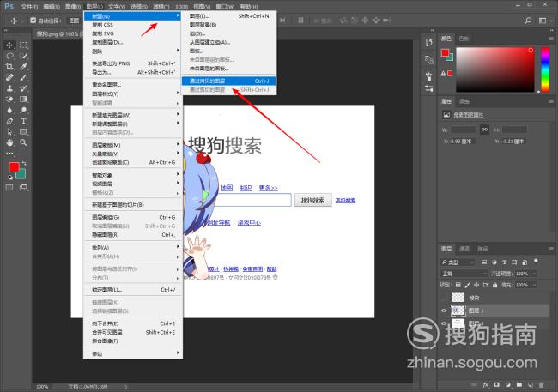Reset default foreground and background colors

click(x=10, y=178)
